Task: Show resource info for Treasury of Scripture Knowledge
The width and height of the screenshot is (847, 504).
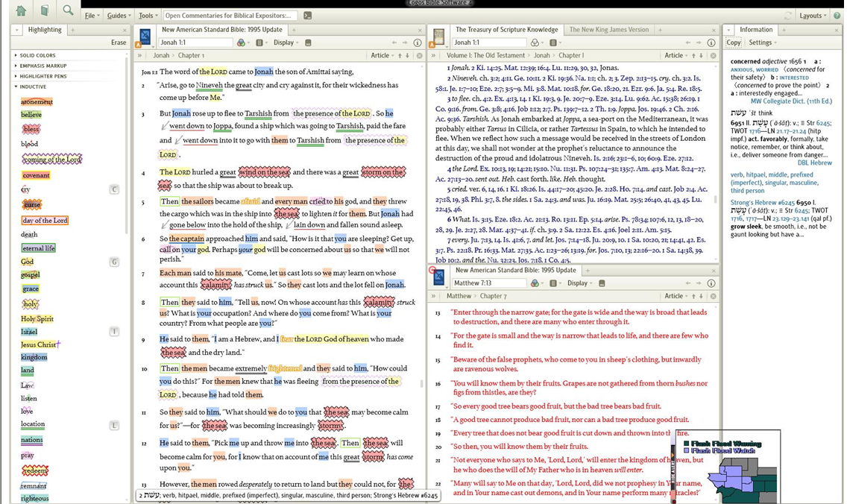Action: click(711, 43)
